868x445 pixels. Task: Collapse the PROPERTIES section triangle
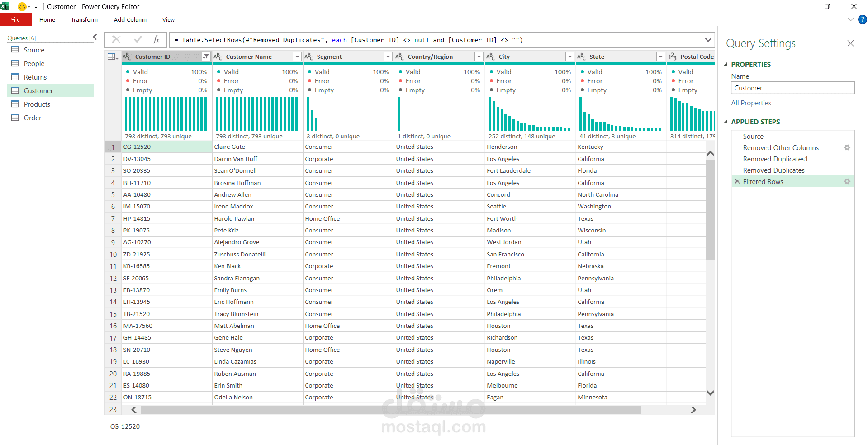pyautogui.click(x=726, y=64)
